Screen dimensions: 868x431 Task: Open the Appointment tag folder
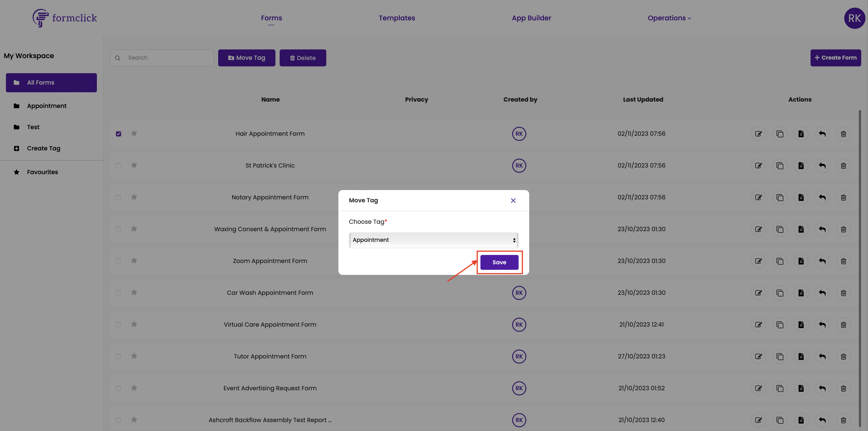pyautogui.click(x=46, y=106)
